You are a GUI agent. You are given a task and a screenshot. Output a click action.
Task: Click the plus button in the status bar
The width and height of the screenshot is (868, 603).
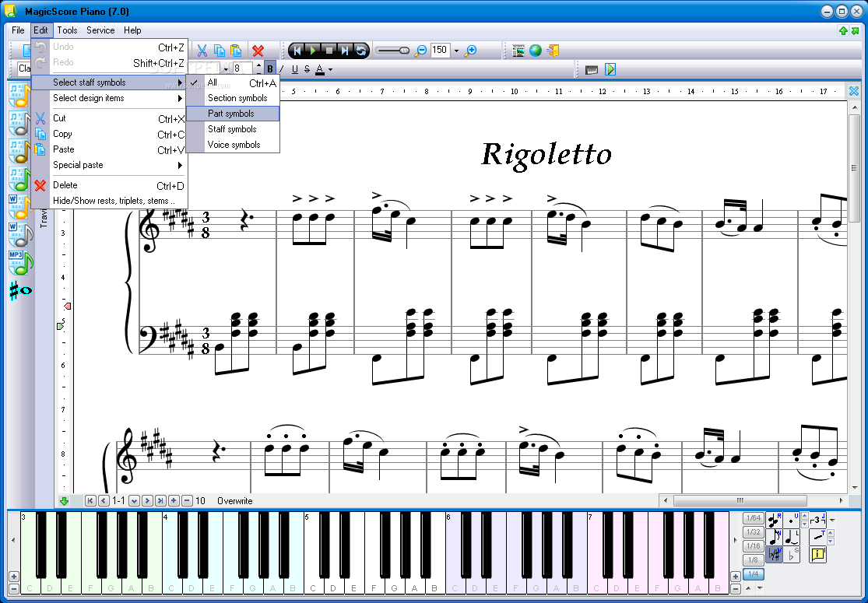tap(174, 500)
